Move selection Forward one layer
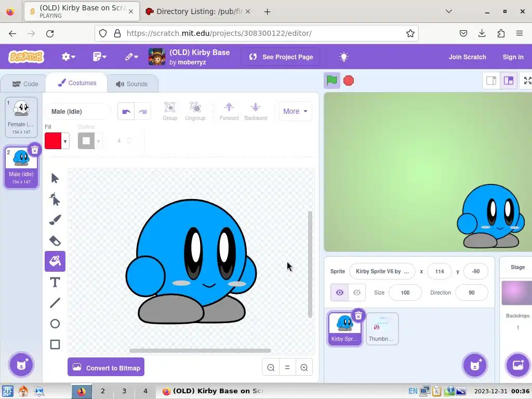 [229, 111]
